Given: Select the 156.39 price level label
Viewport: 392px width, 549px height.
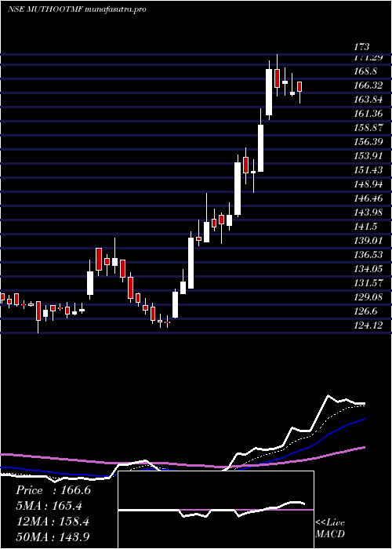Looking at the screenshot, I should point(368,142).
